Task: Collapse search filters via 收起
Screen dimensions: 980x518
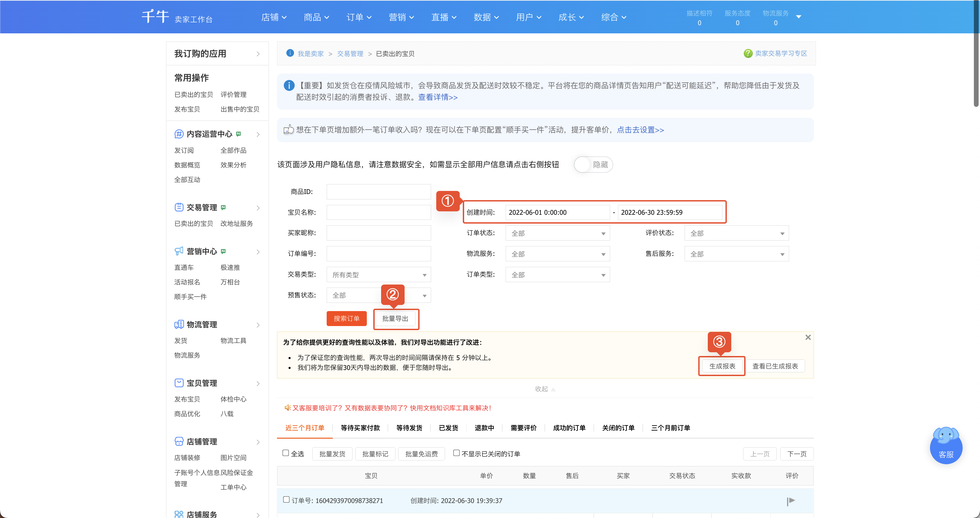Action: pos(545,389)
